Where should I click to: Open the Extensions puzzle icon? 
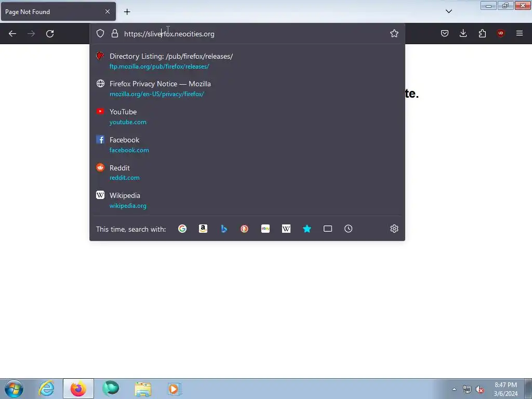(482, 33)
